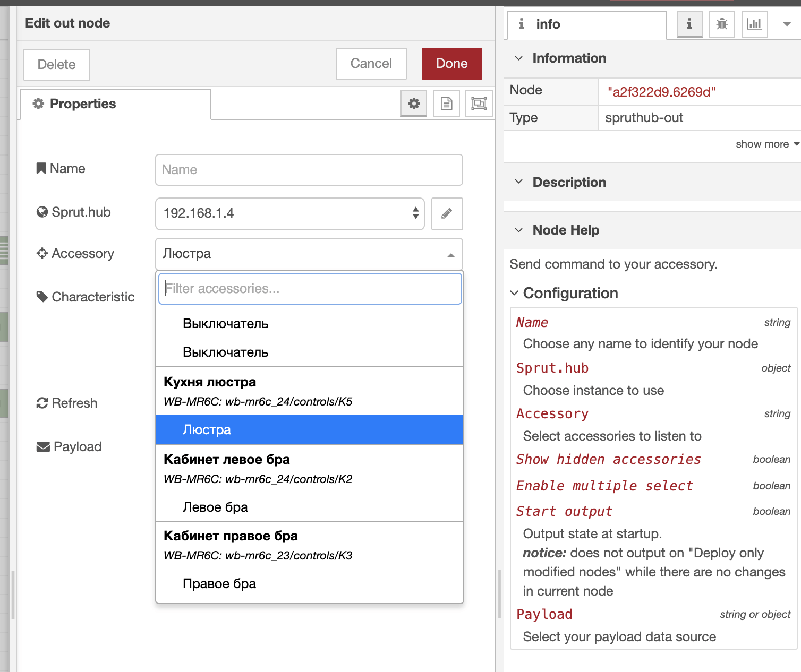Click the Done button
The width and height of the screenshot is (801, 672).
[452, 64]
